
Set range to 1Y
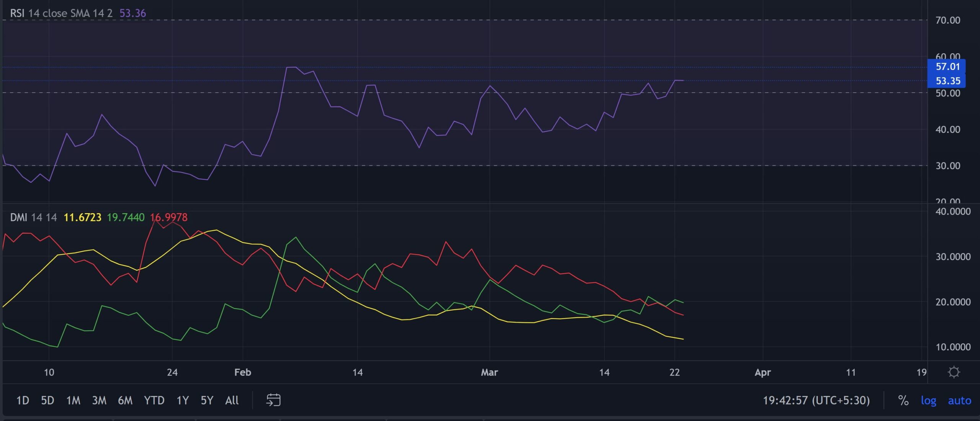coord(183,400)
